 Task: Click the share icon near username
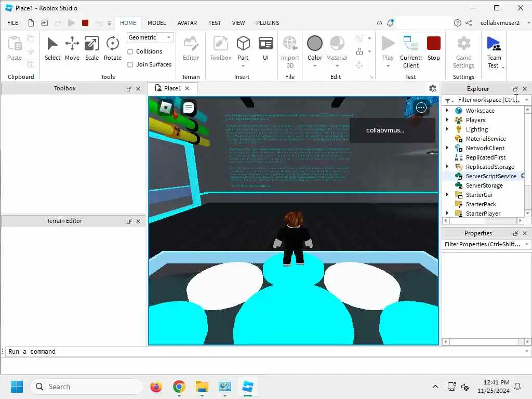click(469, 23)
